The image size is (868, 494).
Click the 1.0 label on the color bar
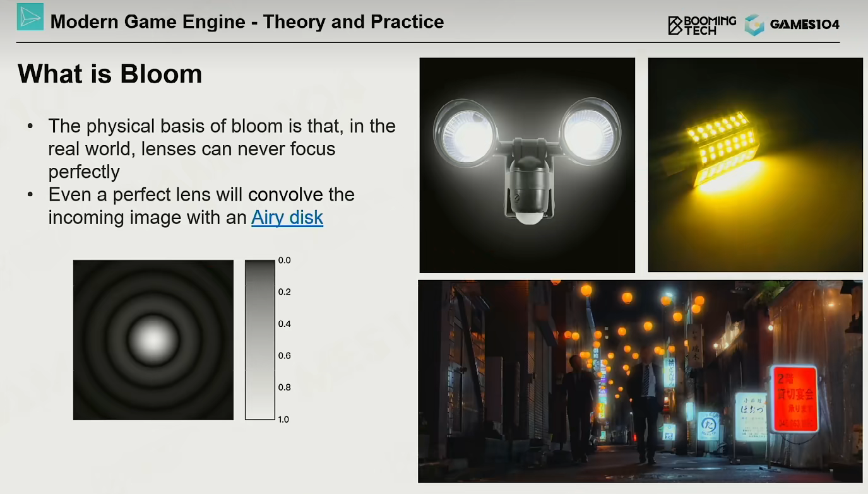284,419
